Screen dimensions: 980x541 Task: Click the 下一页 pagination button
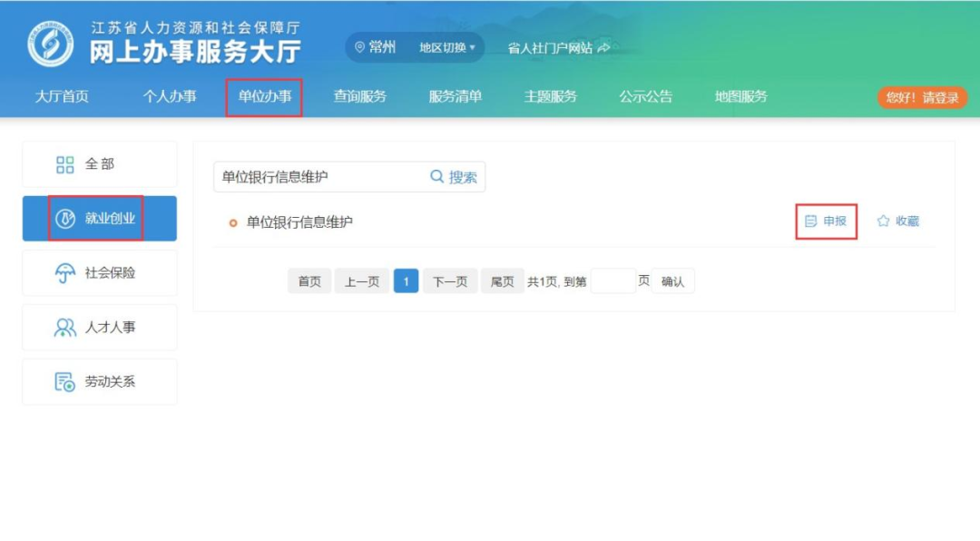pos(449,280)
